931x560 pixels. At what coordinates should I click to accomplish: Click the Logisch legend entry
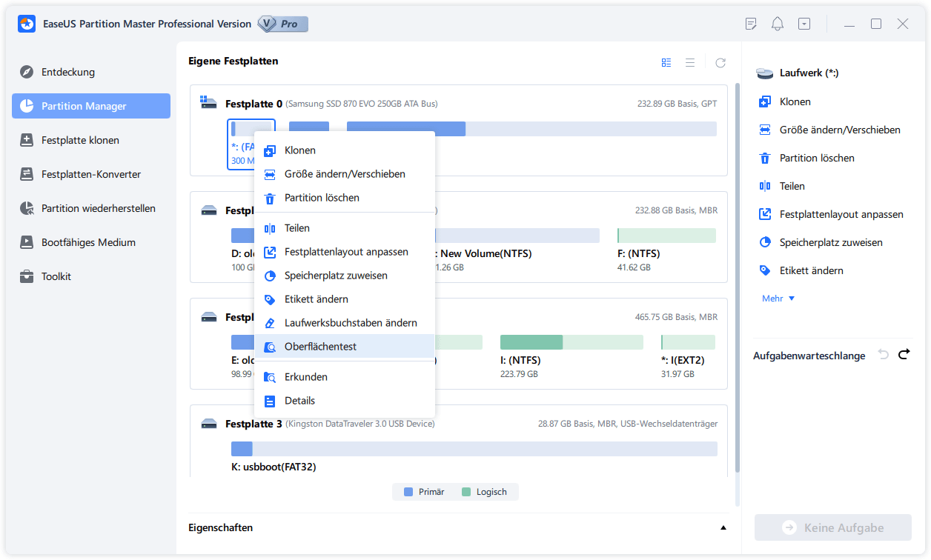point(484,492)
